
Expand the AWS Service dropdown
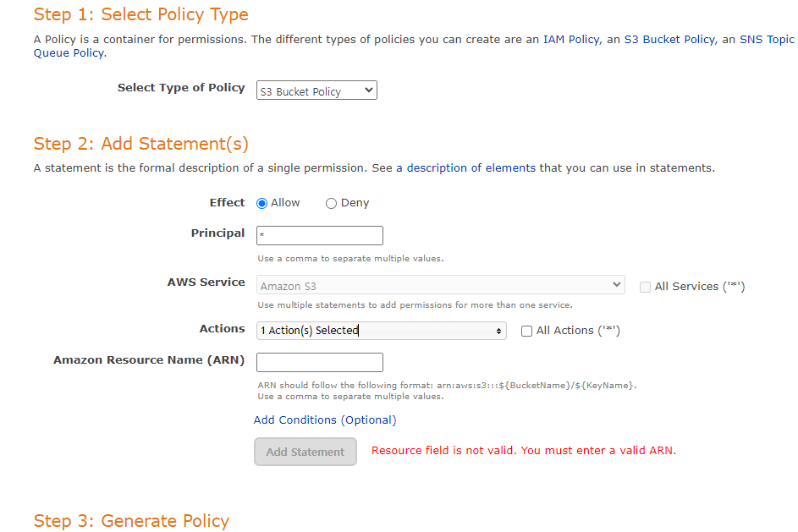441,285
